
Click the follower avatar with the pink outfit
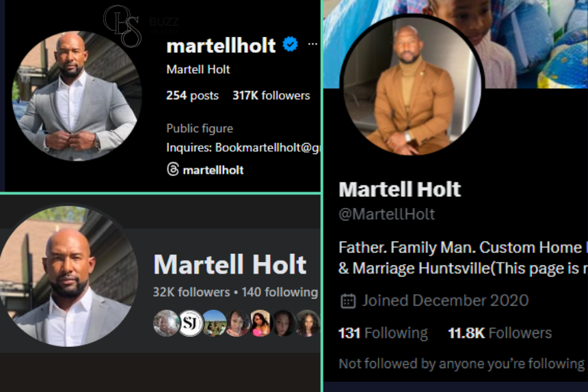260,323
